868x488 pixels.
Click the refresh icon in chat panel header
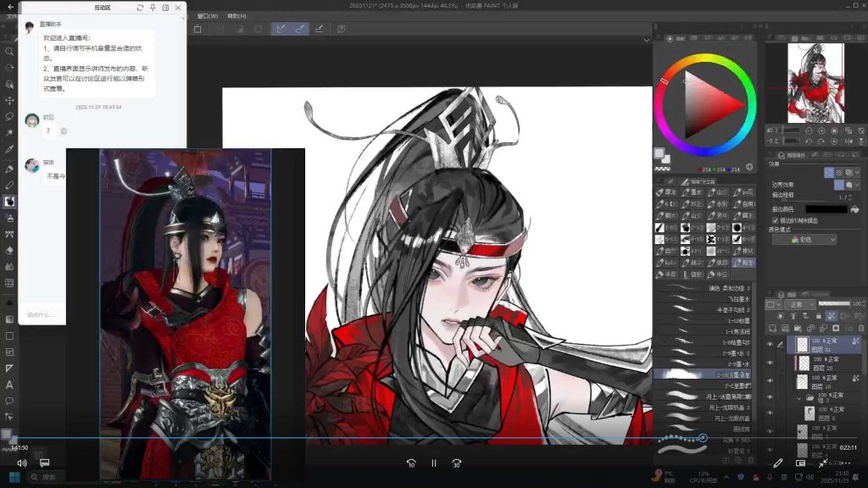point(140,8)
